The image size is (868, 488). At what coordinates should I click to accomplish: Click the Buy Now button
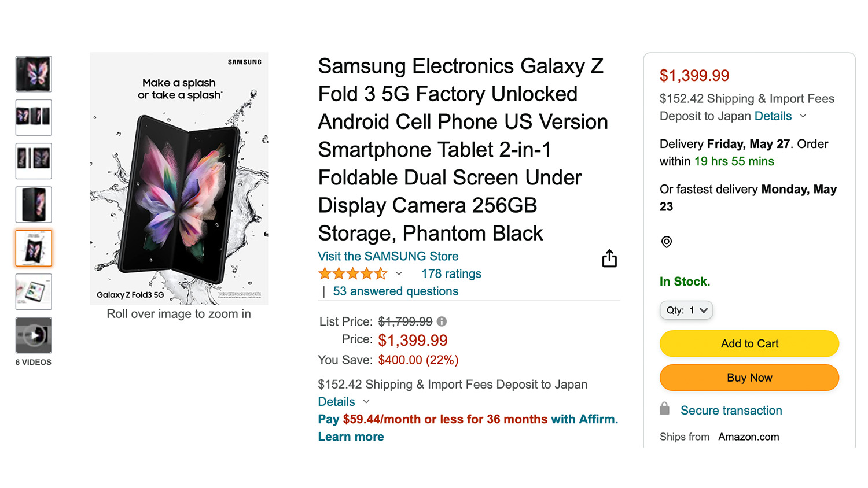point(749,378)
